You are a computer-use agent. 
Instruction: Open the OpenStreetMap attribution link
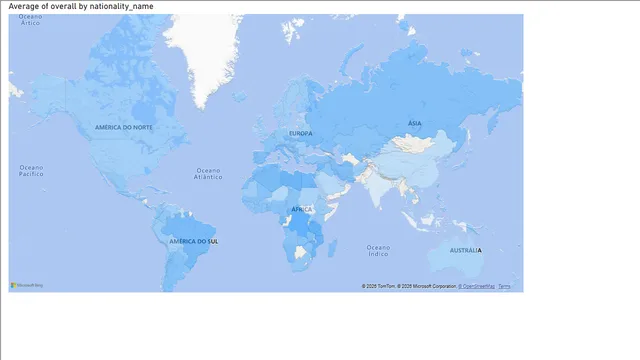(x=476, y=286)
